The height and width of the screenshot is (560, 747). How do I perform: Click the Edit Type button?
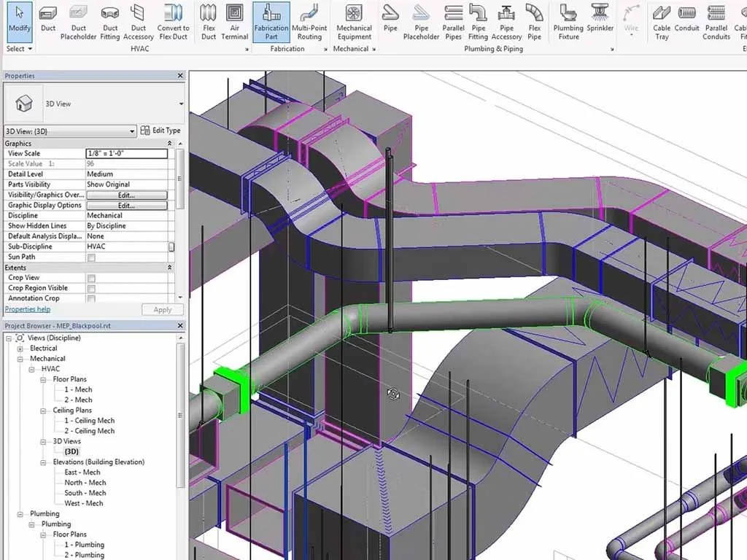coord(161,131)
